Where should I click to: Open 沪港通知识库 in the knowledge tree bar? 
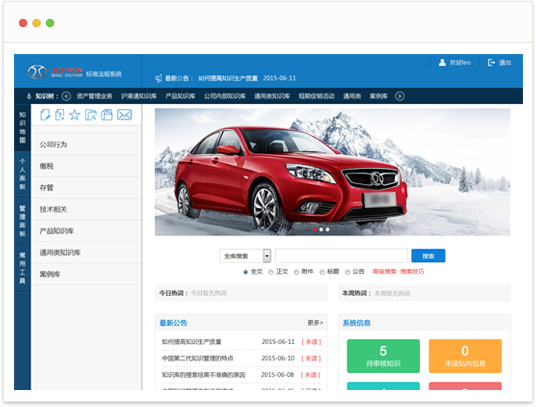139,96
